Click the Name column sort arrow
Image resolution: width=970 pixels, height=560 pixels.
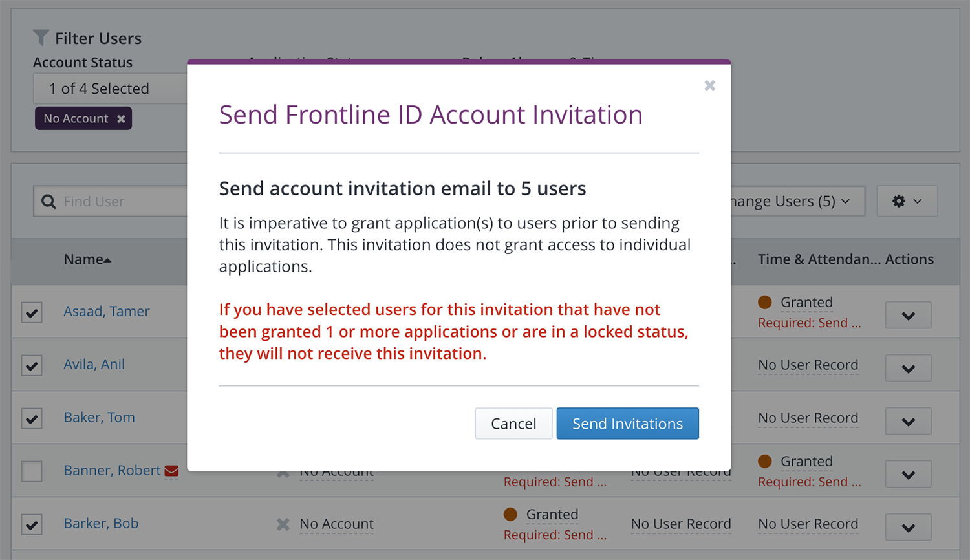coord(107,260)
